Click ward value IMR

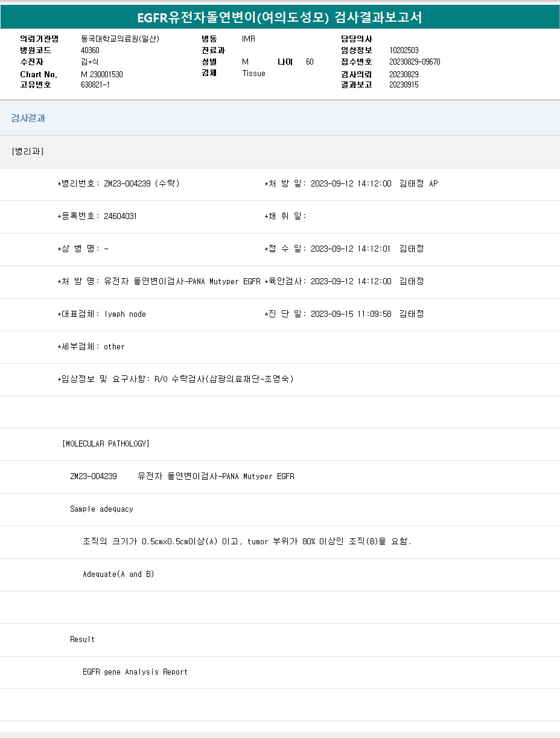(x=249, y=39)
